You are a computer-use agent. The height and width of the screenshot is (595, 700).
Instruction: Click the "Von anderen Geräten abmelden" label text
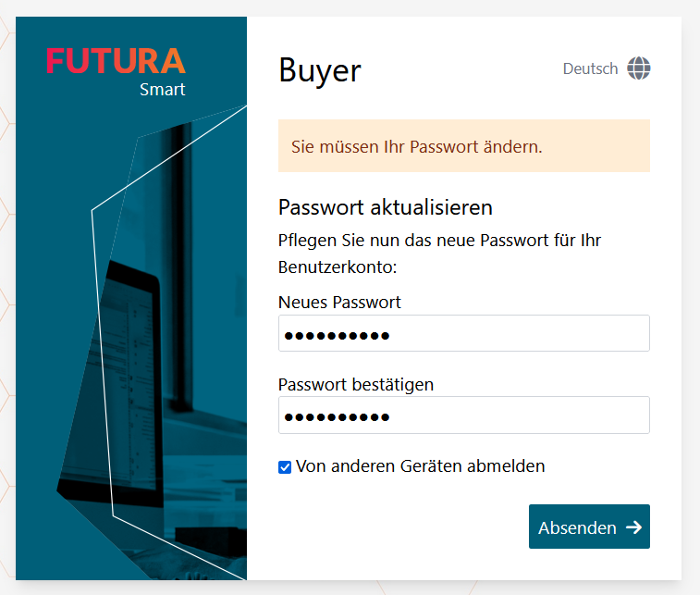point(420,466)
